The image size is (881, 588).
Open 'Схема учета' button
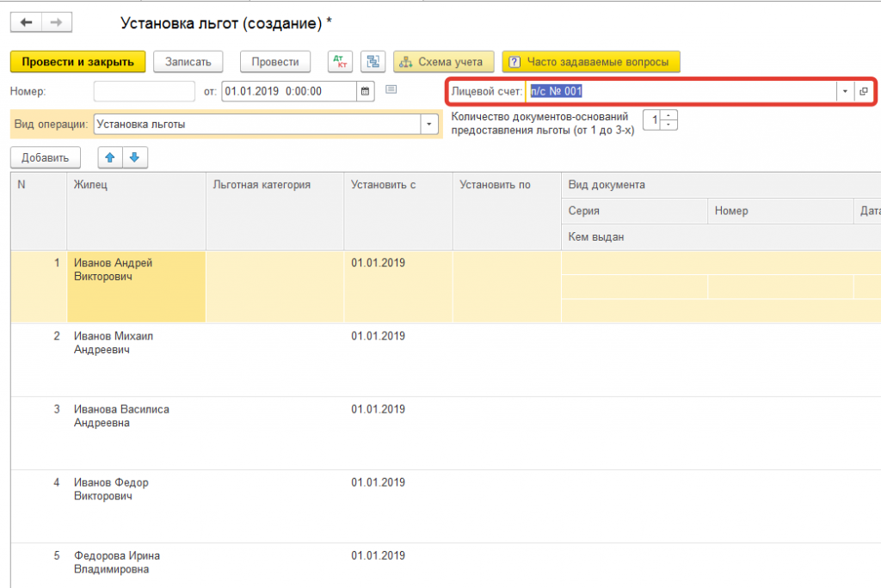point(443,62)
